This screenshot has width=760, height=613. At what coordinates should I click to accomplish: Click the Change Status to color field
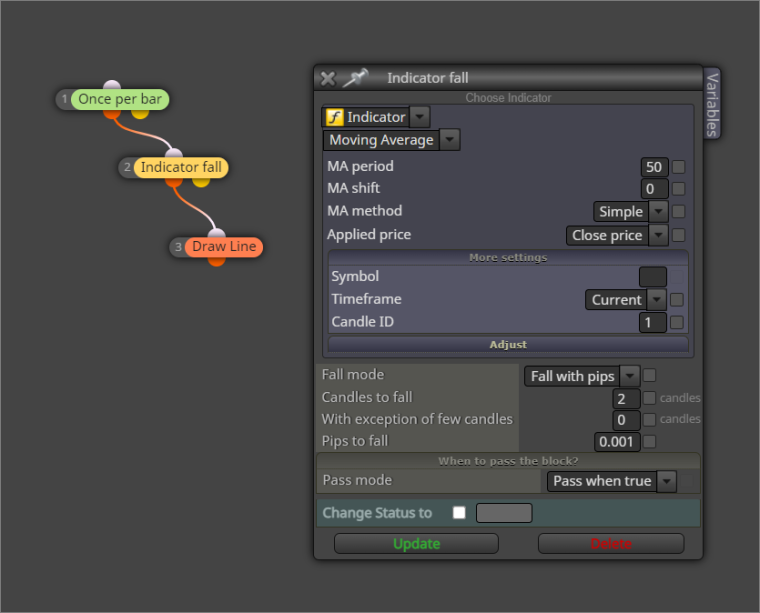504,513
